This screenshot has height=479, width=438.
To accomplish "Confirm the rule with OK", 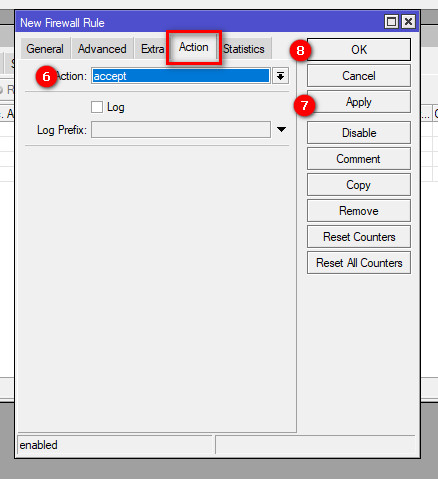I will tap(359, 49).
